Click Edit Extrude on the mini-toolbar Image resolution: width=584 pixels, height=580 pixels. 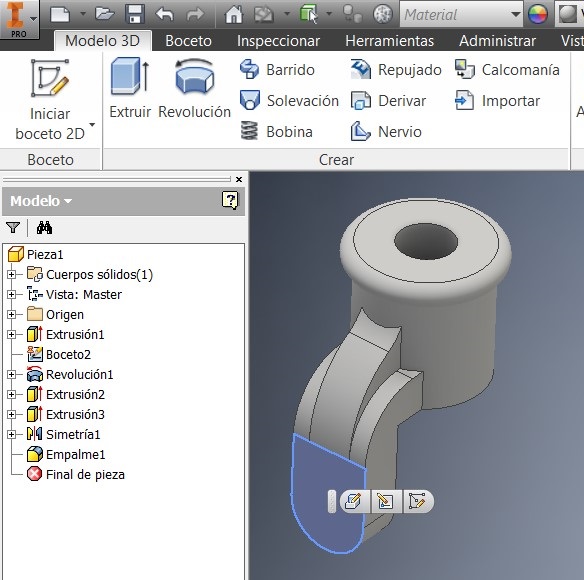(353, 501)
